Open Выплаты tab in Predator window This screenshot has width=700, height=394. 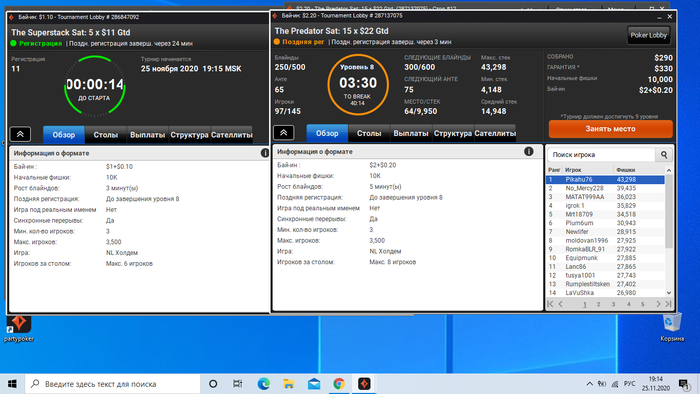click(x=411, y=133)
